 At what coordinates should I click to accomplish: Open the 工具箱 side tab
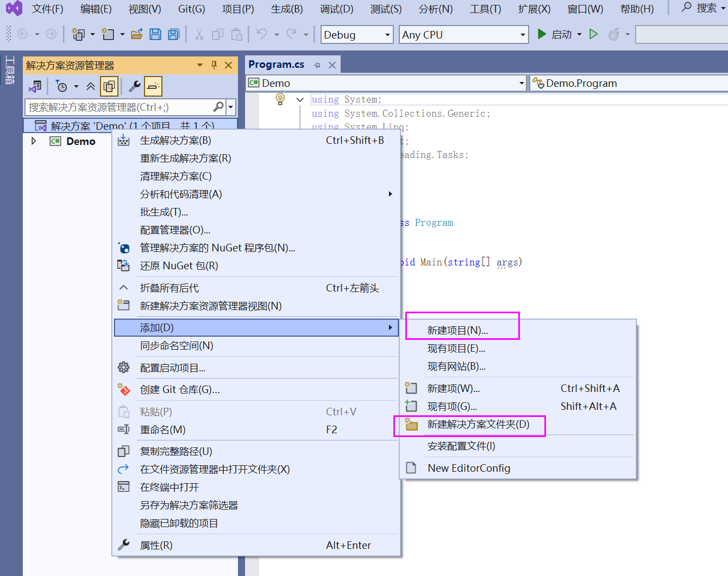10,69
